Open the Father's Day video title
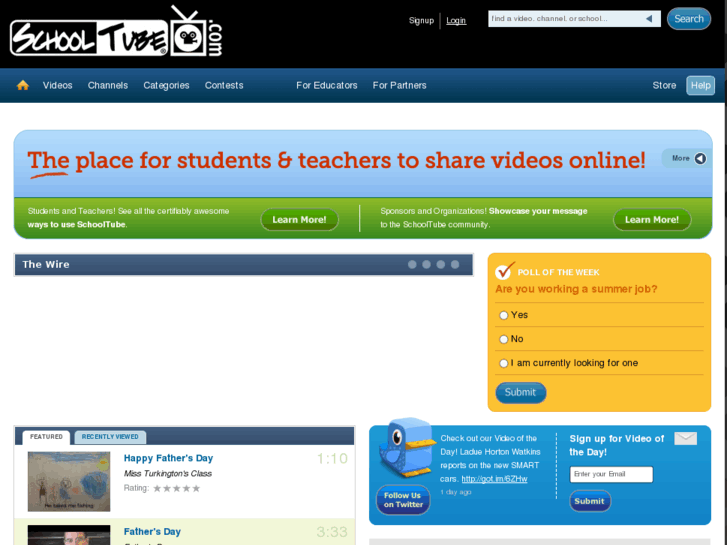 (152, 532)
